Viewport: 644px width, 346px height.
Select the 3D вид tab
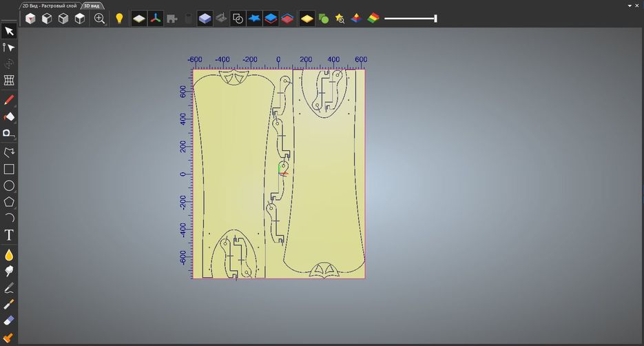coord(92,5)
